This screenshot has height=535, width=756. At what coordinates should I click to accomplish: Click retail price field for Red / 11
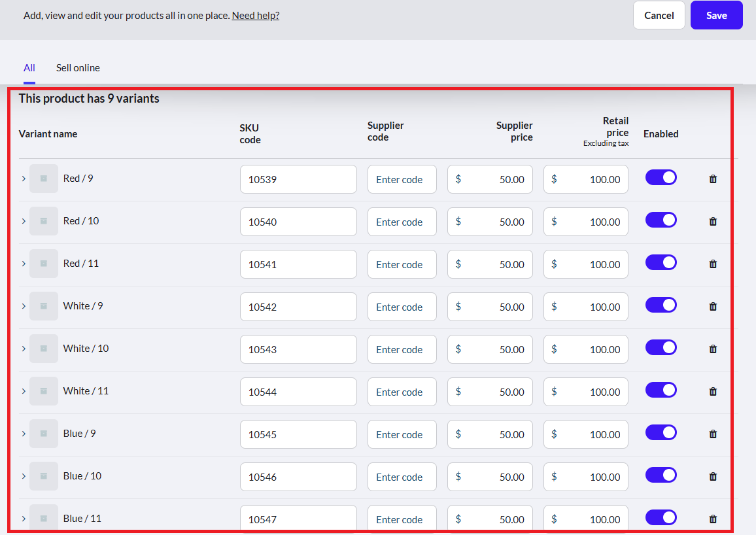click(x=586, y=264)
